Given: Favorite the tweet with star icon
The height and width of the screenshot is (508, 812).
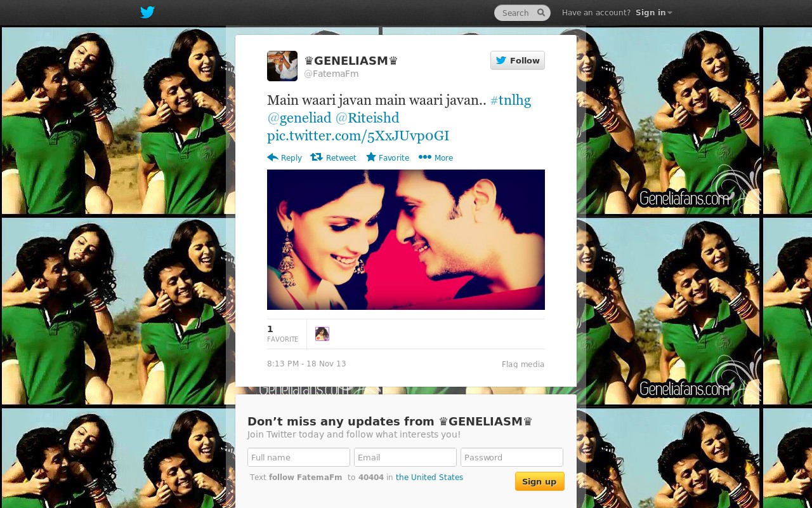Looking at the screenshot, I should [x=388, y=157].
